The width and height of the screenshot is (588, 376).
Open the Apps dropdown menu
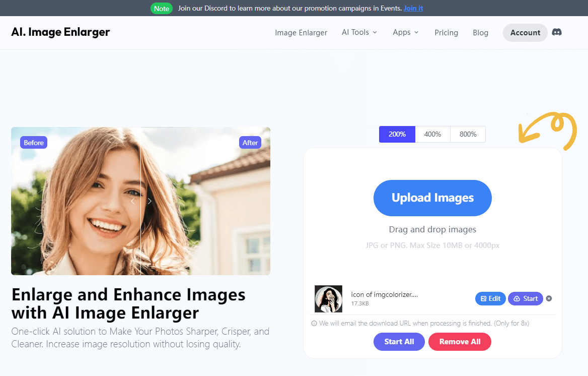pos(405,32)
